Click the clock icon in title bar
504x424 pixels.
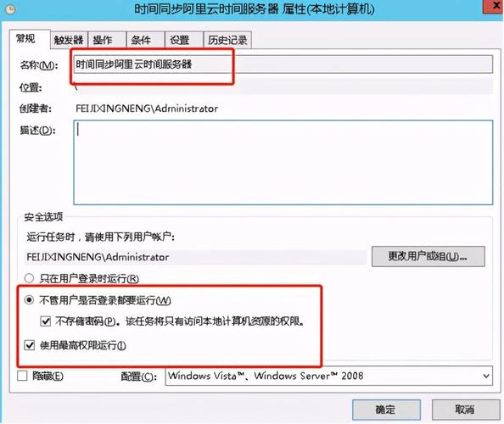(11, 9)
